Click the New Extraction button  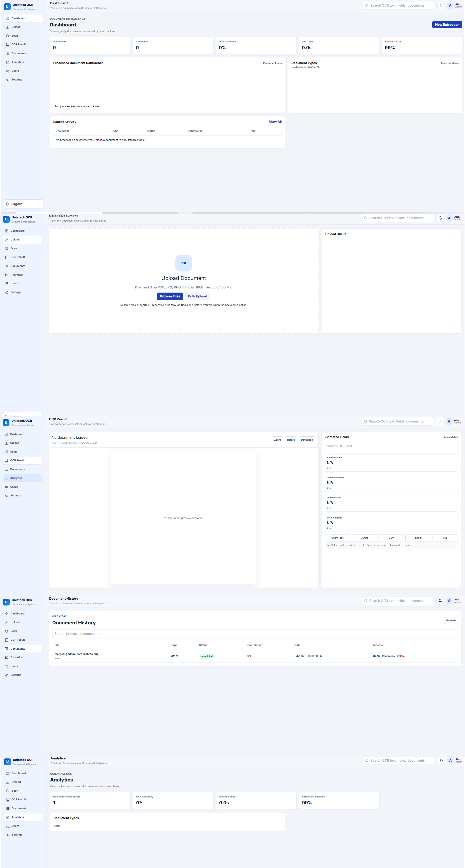447,24
